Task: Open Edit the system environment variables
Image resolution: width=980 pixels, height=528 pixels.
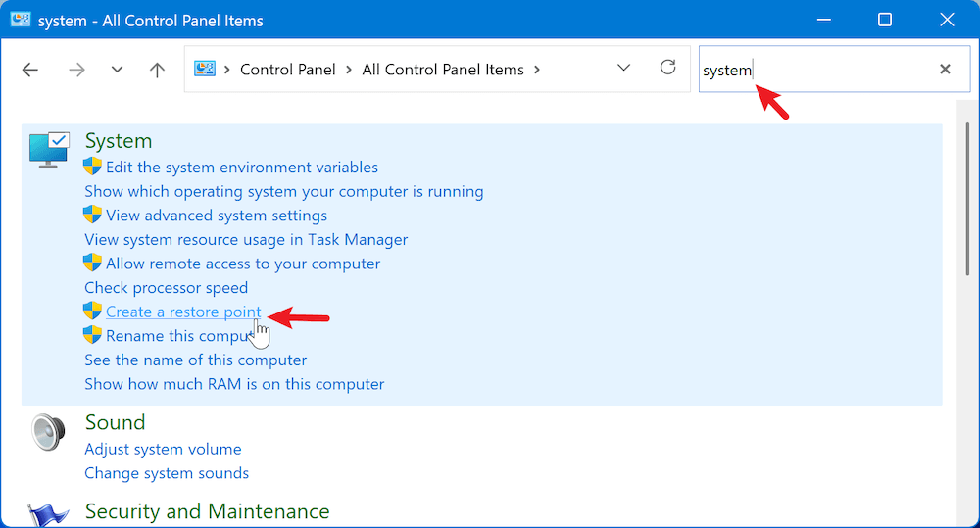Action: [x=242, y=168]
